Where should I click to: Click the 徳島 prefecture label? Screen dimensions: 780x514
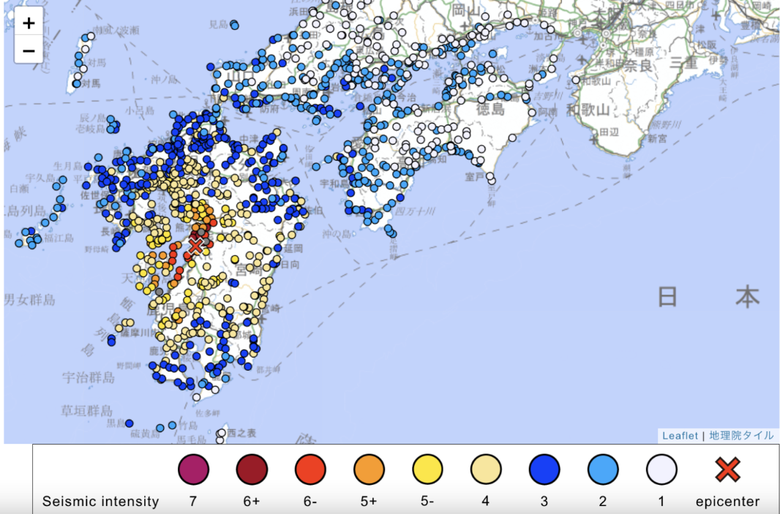tap(490, 108)
